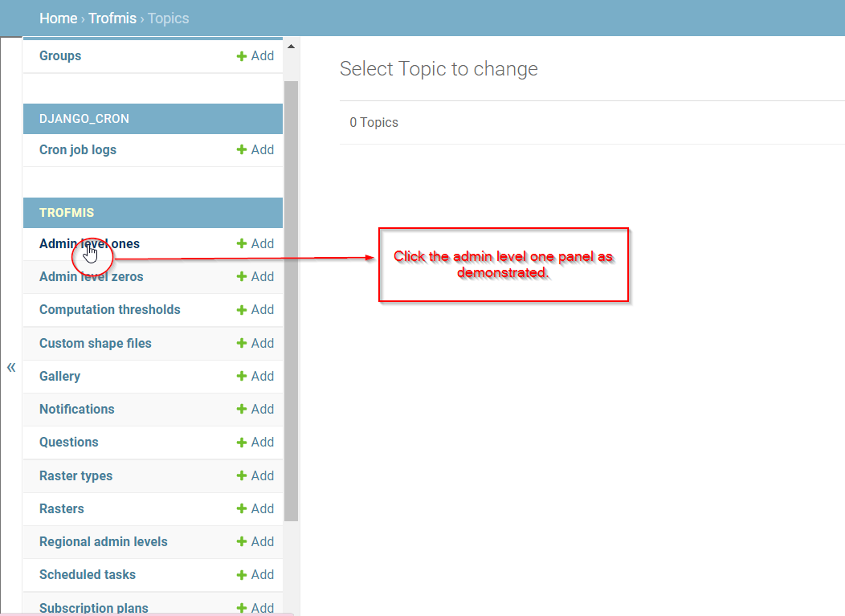Open Regional admin levels list
This screenshot has width=845, height=616.
point(104,541)
